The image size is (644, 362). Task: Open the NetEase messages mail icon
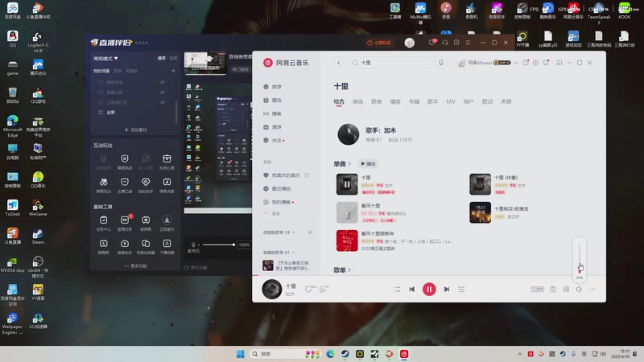point(526,63)
